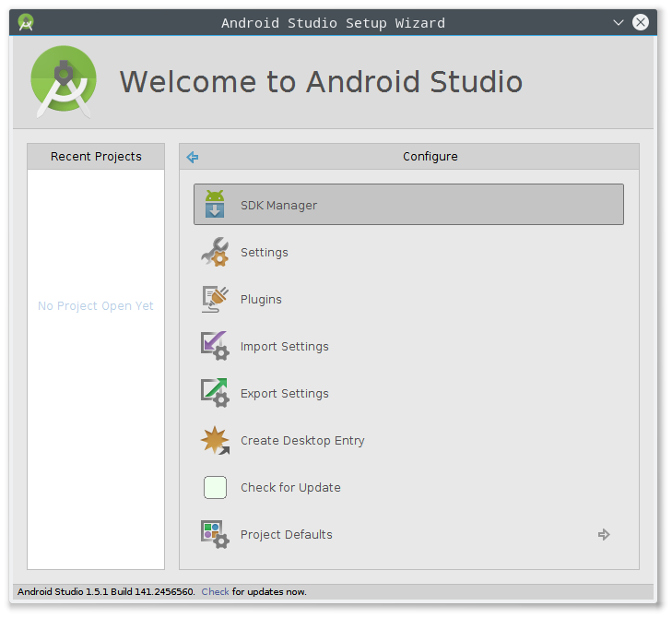Close the Setup Wizard window

641,22
